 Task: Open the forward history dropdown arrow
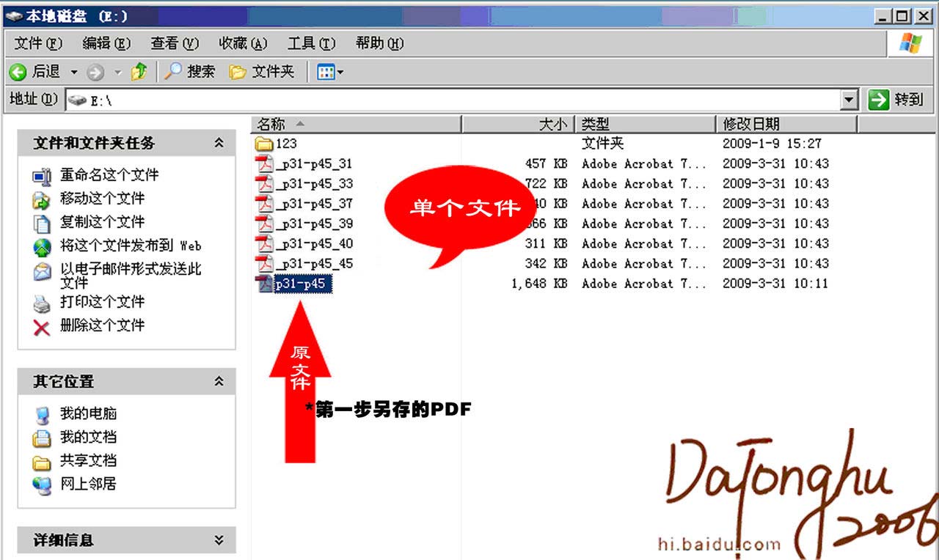[x=118, y=72]
